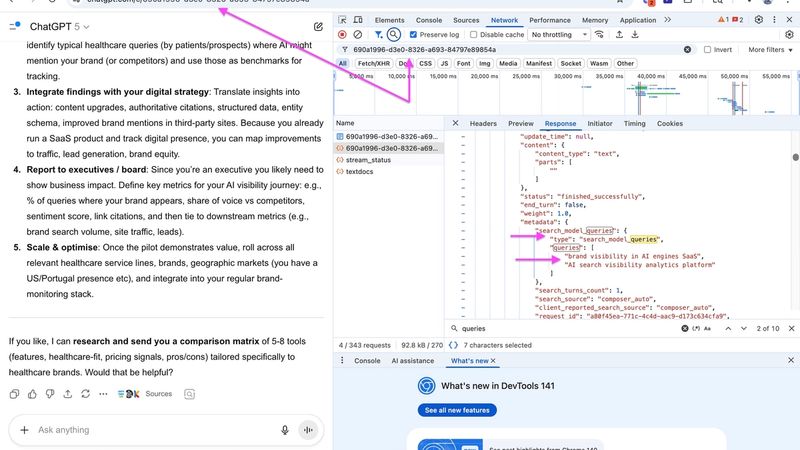The height and width of the screenshot is (450, 800).
Task: Share the ChatGPT response
Action: [67, 394]
